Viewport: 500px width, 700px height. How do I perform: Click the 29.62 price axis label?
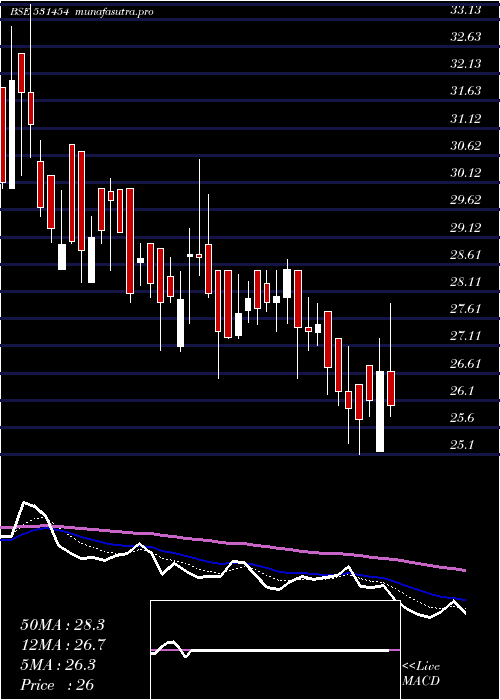pyautogui.click(x=466, y=200)
